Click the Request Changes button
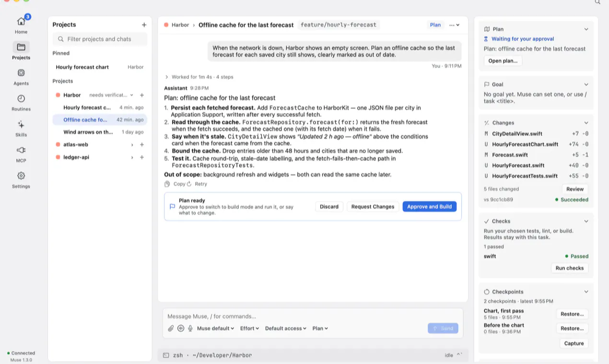 (x=373, y=206)
